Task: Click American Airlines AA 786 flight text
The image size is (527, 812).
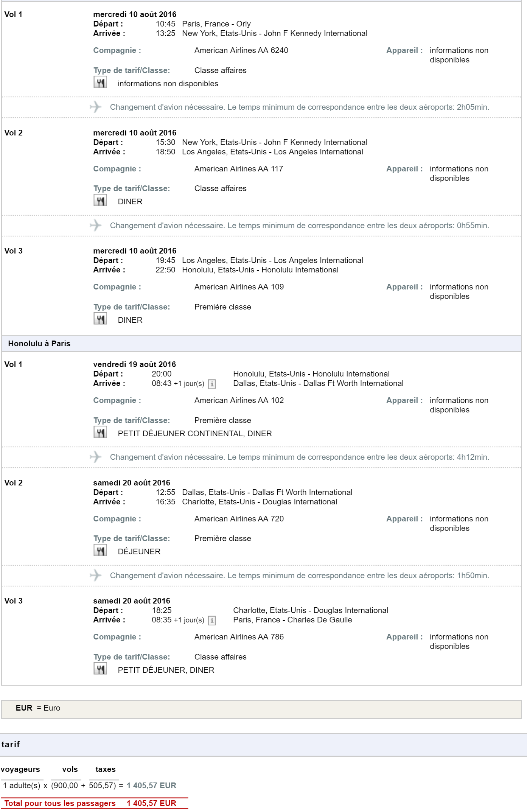Action: 239,637
